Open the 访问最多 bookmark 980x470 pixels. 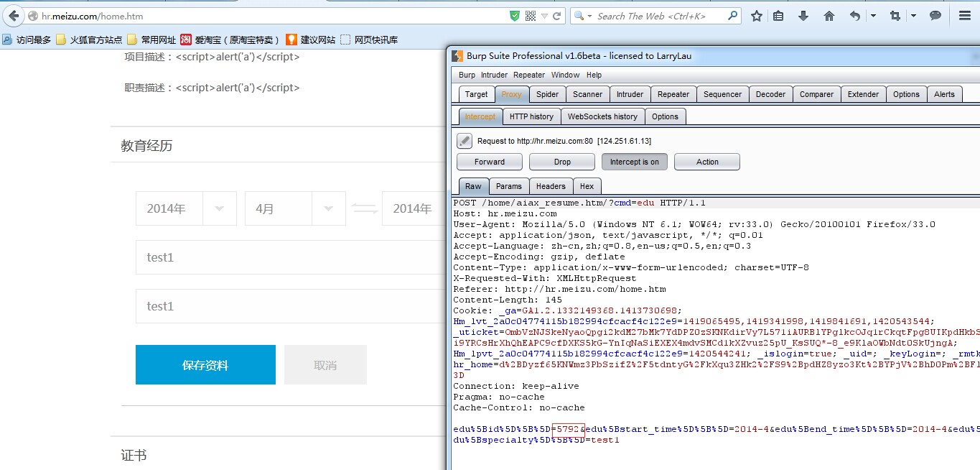(27, 40)
